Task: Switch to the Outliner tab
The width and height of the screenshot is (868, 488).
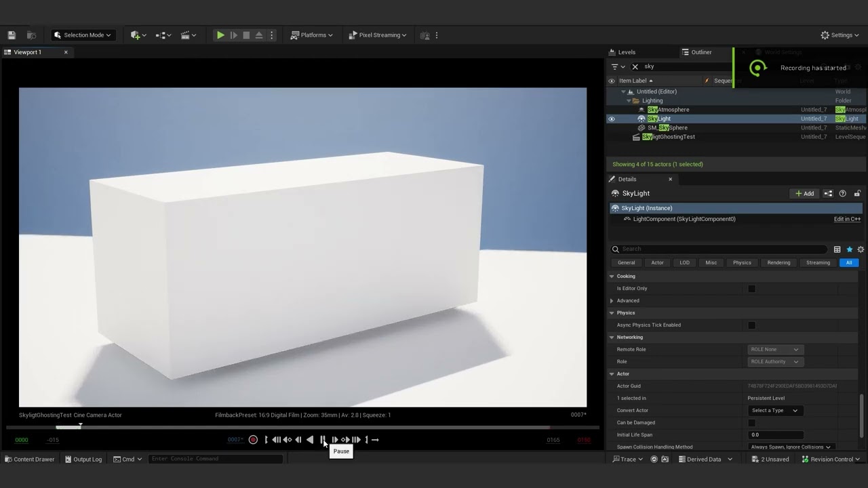Action: (x=702, y=52)
